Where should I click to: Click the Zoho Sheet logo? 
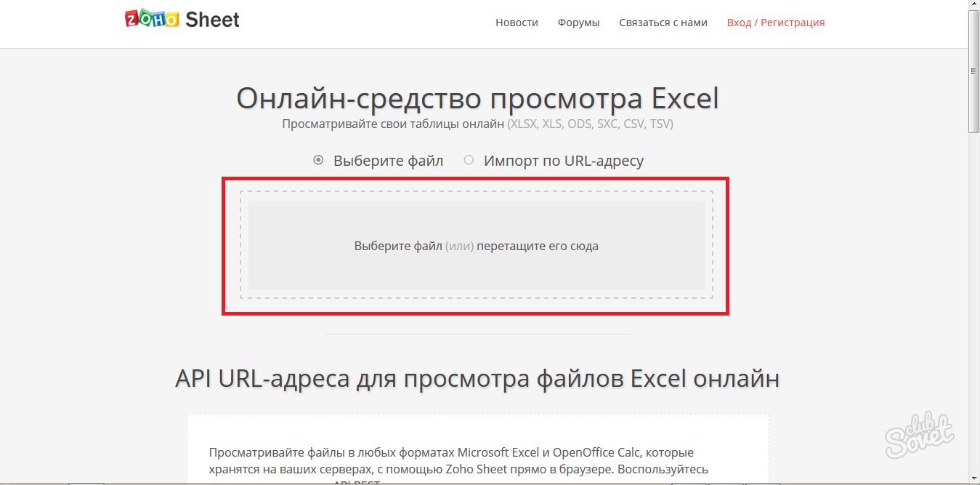(182, 20)
